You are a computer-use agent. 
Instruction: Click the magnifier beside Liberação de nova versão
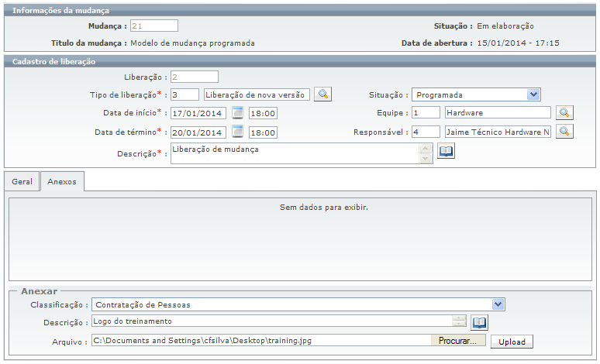pos(322,94)
